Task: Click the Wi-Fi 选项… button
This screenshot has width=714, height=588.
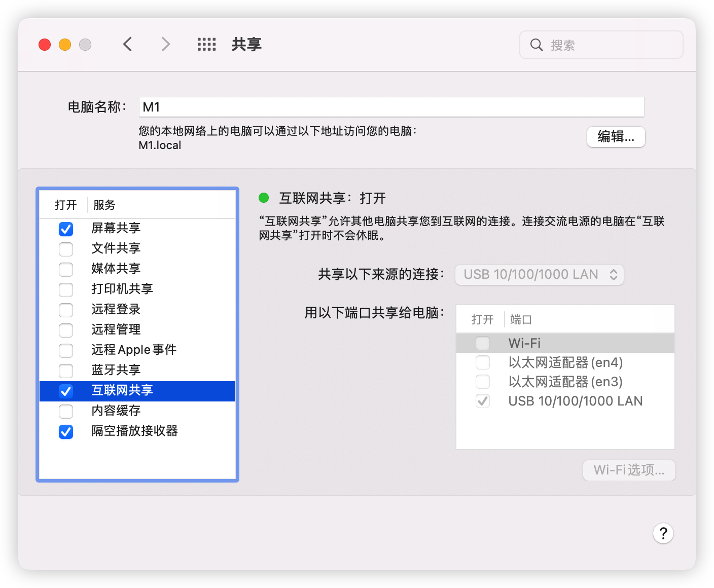Action: pos(629,470)
